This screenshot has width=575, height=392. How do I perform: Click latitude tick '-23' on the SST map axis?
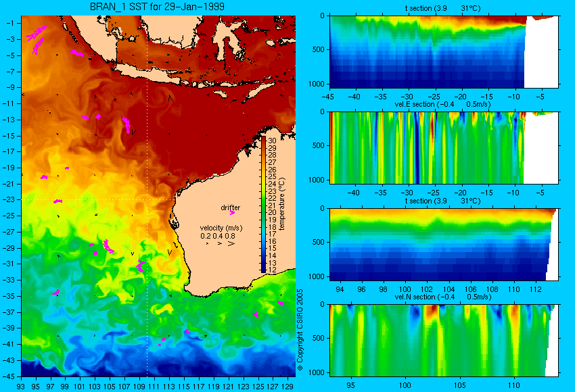pos(9,199)
